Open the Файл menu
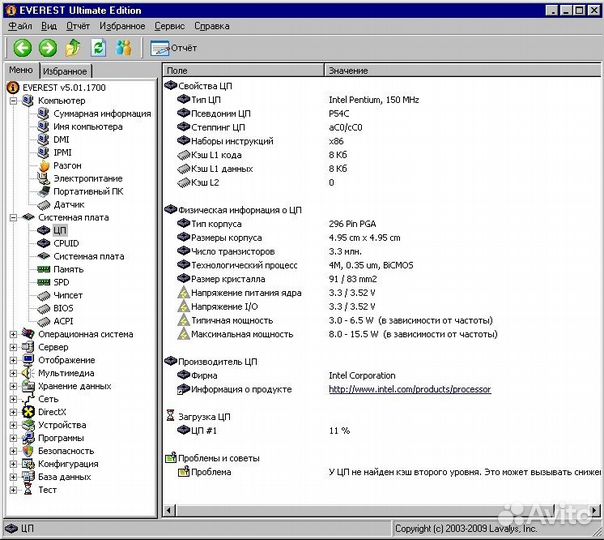 (x=19, y=26)
